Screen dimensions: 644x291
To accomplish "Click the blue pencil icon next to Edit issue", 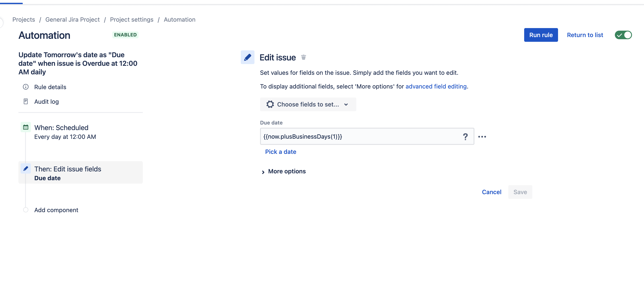I will click(247, 57).
